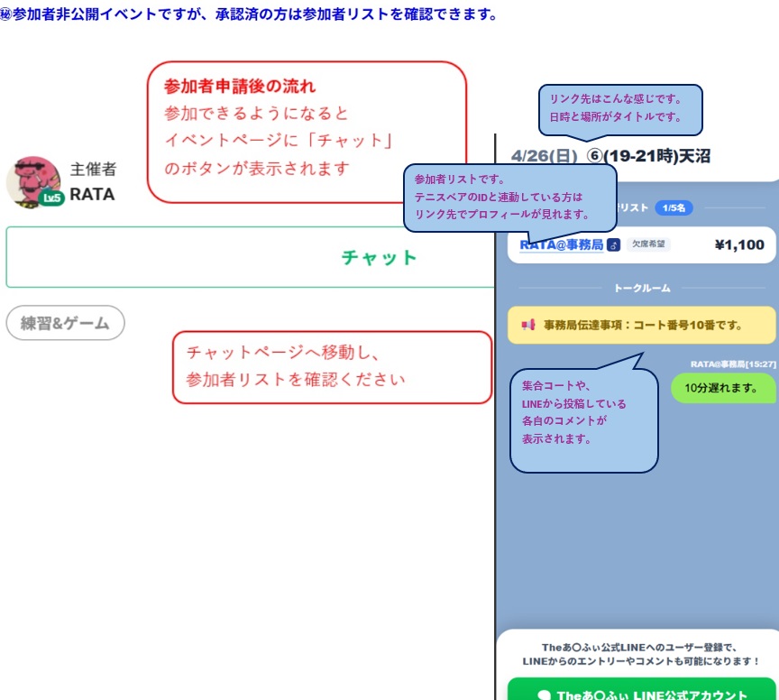Click the blue 集合コートや callout bubble
The image size is (779, 700).
coord(583,419)
